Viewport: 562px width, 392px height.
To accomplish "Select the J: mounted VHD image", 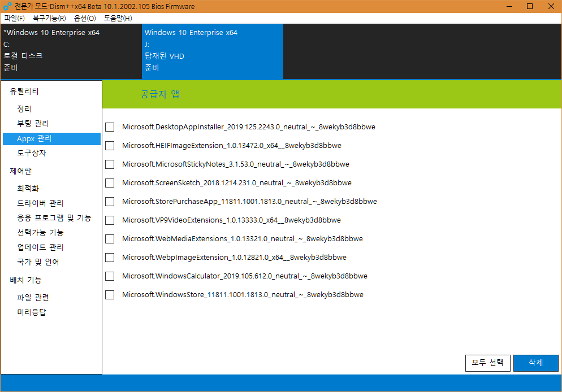I will [213, 51].
